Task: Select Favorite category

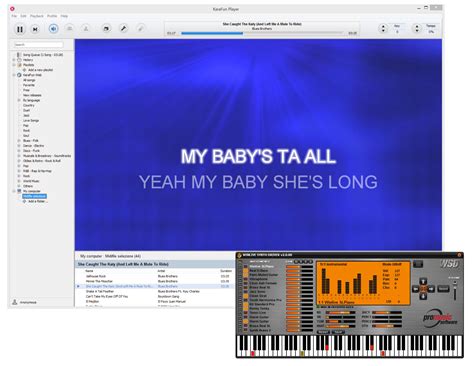Action: (x=29, y=85)
